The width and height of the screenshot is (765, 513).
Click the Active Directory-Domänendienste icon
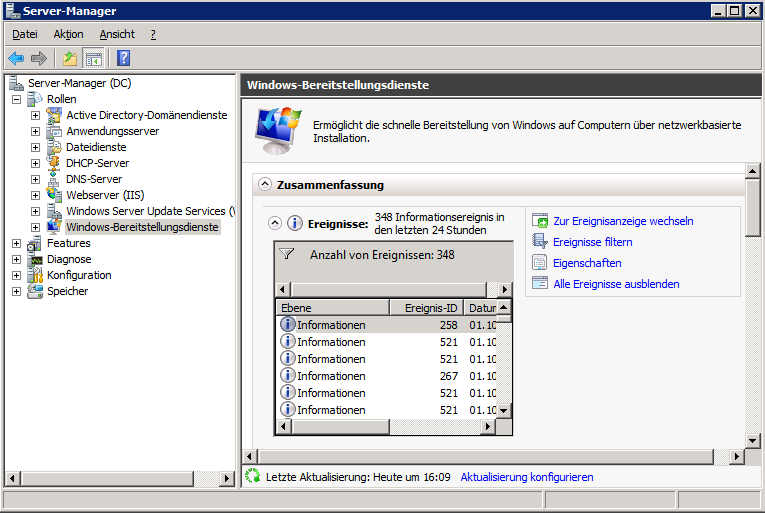pos(54,115)
